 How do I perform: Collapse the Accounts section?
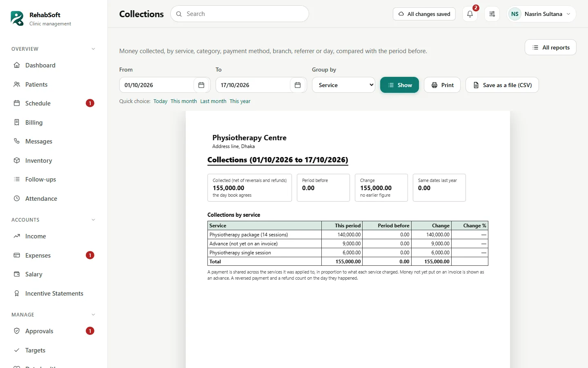(x=93, y=220)
